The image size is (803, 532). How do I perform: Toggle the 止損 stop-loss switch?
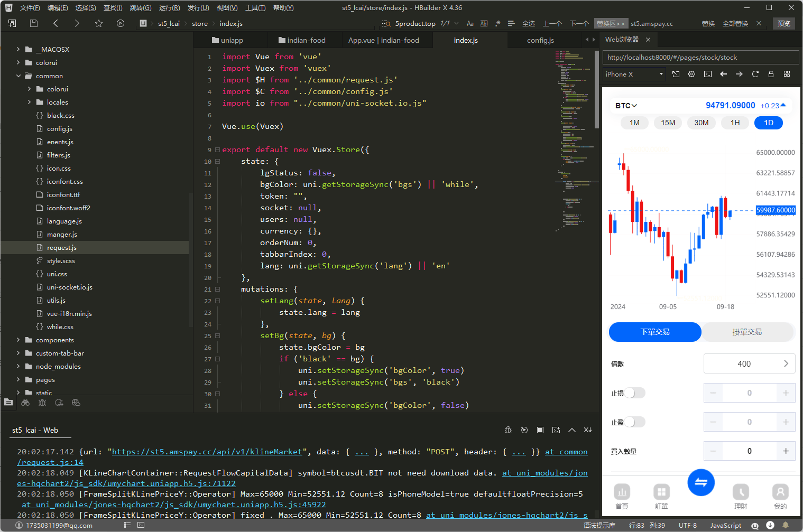[635, 393]
